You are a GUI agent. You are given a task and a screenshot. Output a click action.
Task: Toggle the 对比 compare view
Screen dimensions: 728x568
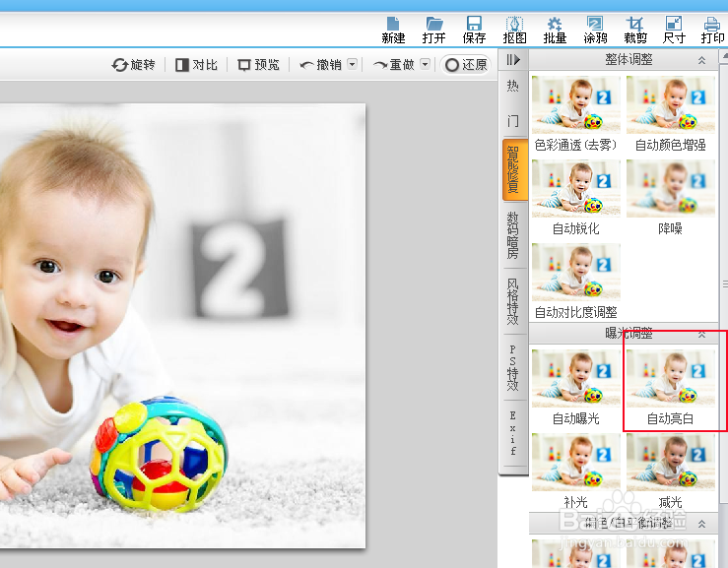[196, 65]
